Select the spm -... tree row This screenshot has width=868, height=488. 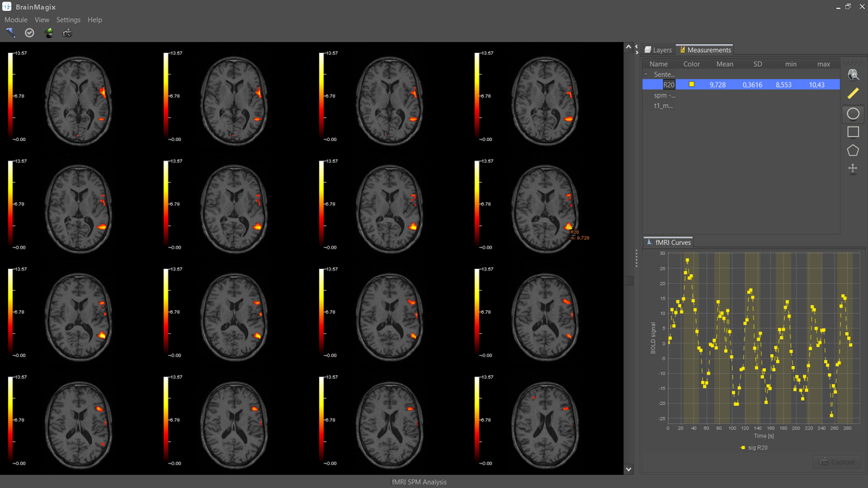pos(665,95)
